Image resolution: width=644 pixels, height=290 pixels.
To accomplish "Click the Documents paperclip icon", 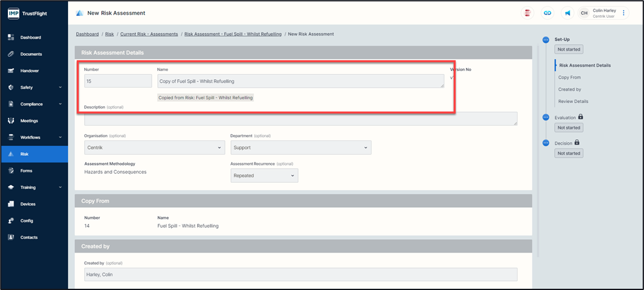I will click(11, 54).
